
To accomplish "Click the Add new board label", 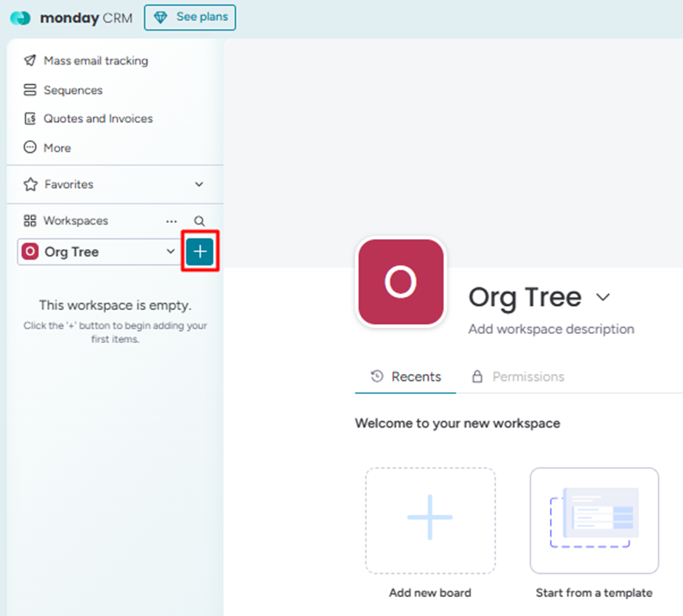I will click(x=430, y=593).
